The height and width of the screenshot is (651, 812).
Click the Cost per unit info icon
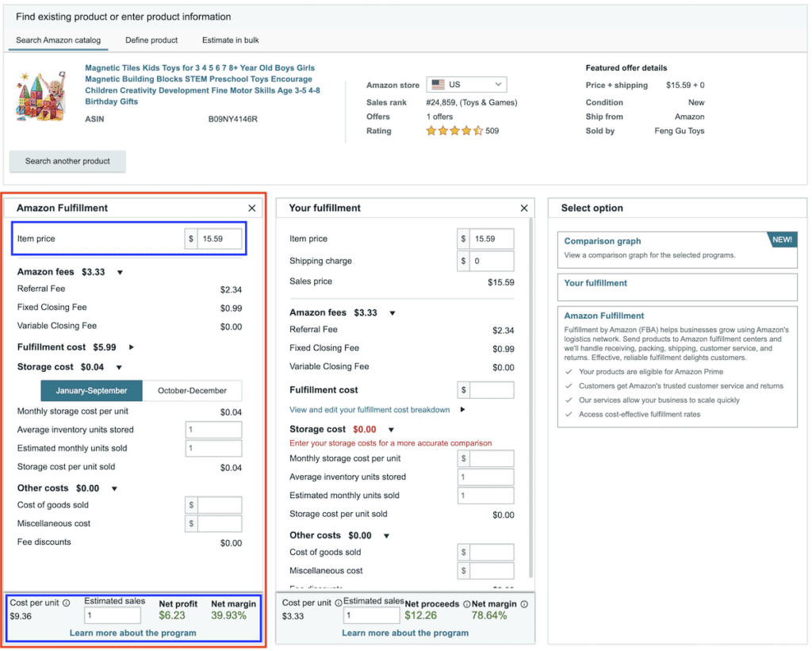point(66,603)
